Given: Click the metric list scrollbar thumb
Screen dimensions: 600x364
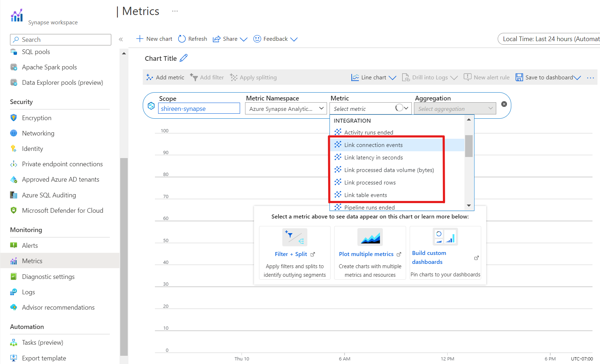Looking at the screenshot, I should [x=469, y=146].
